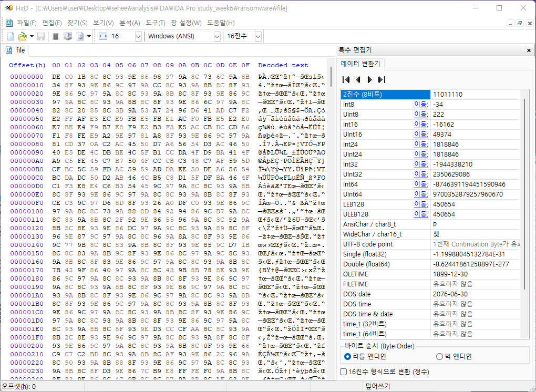Expand the disk image dropdown arrow

[89, 36]
